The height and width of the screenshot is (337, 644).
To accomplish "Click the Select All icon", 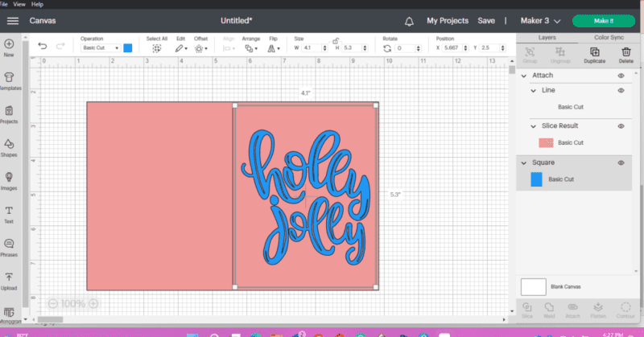I will click(156, 48).
